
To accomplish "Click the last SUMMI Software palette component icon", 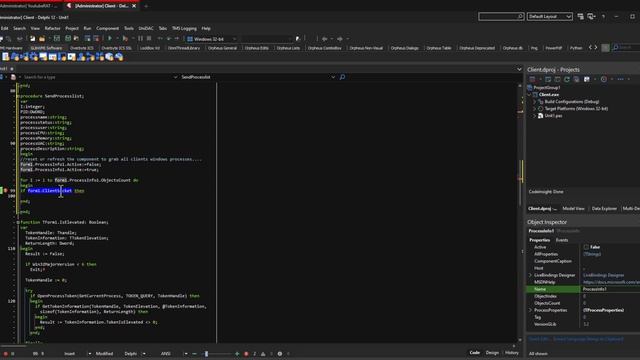I will click(119, 57).
